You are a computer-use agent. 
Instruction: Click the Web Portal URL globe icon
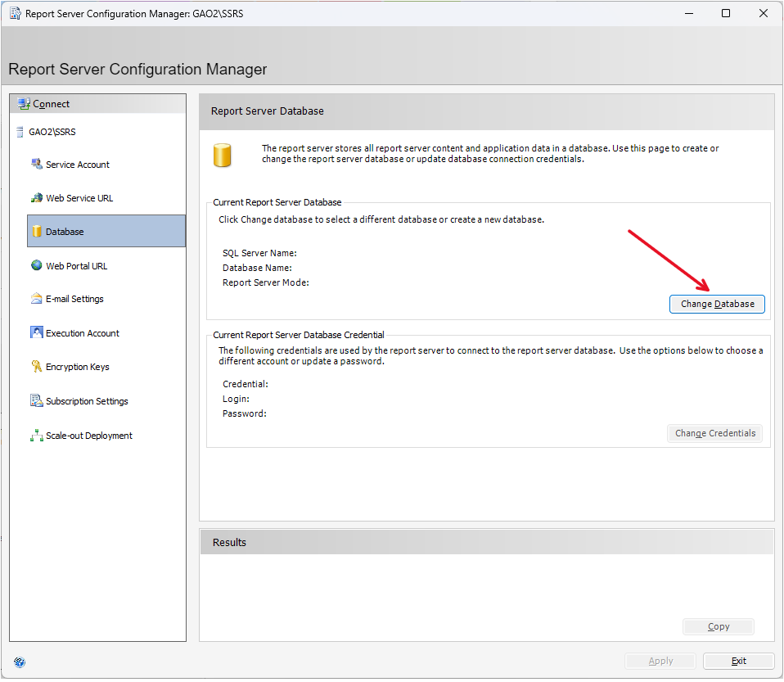(x=37, y=266)
